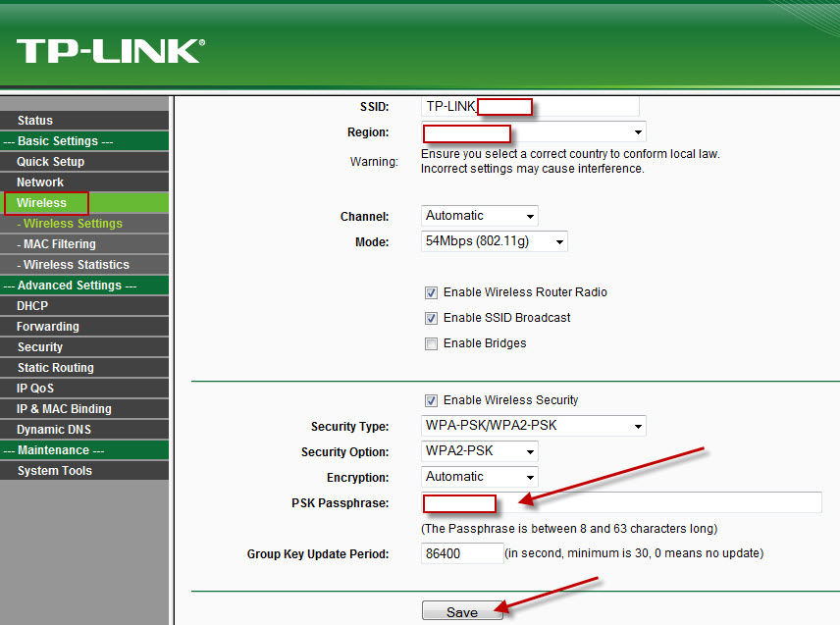Go to Dynamic DNS settings
The height and width of the screenshot is (625, 840).
point(84,430)
